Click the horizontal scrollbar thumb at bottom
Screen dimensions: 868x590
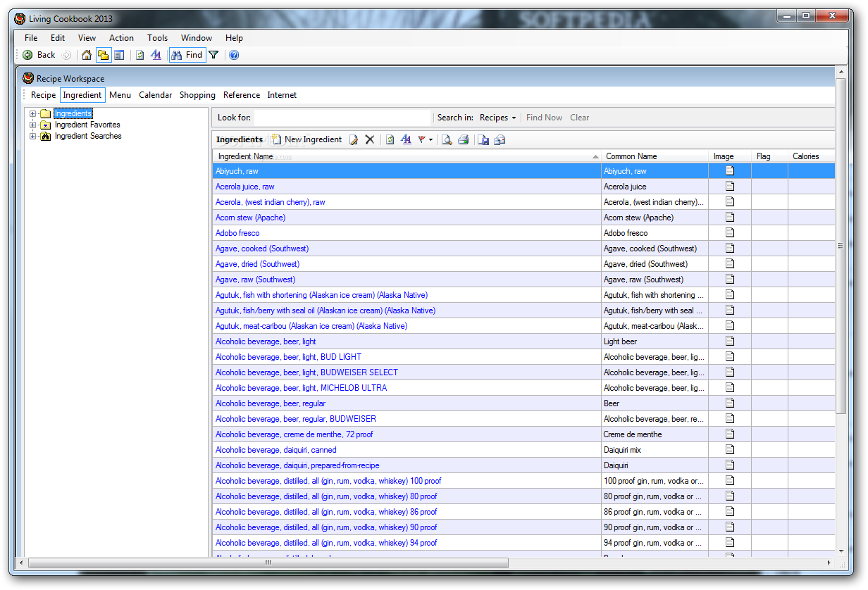(268, 563)
